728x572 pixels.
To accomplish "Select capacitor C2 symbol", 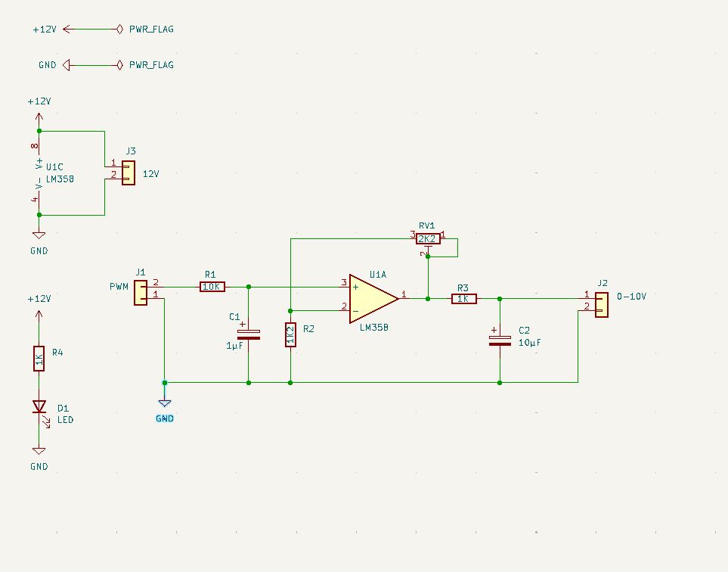I will pos(500,340).
